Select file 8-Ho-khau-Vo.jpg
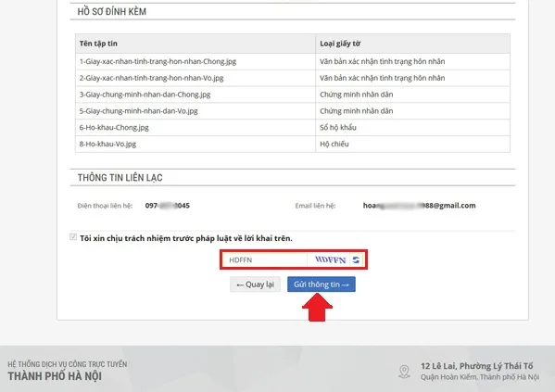This screenshot has width=555, height=392. click(x=107, y=144)
